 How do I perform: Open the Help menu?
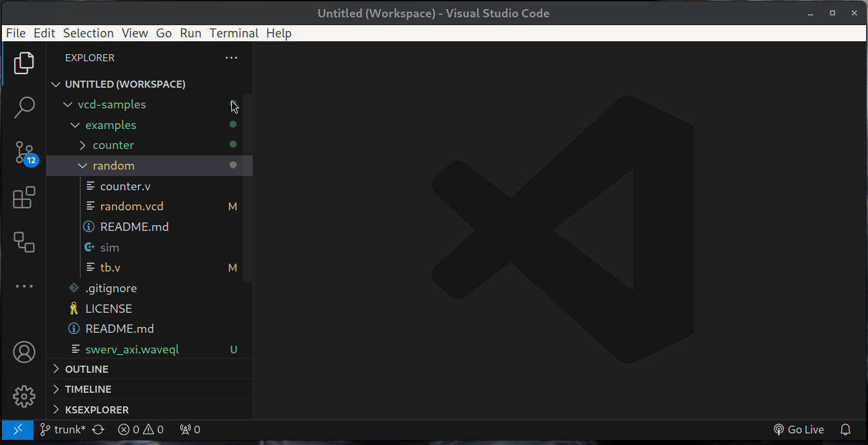(279, 33)
